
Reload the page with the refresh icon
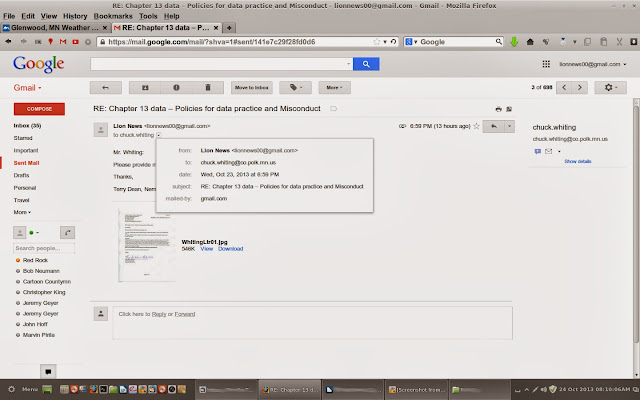pos(393,42)
